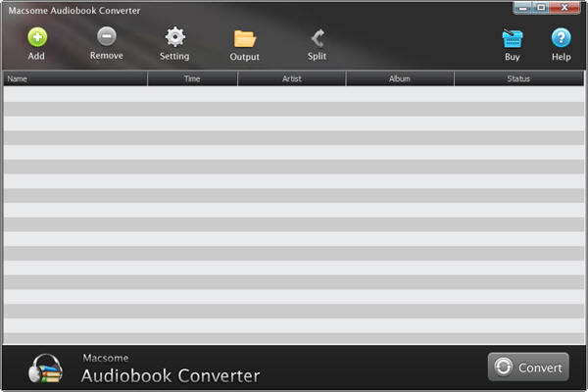Click the Time column header
The height and width of the screenshot is (392, 588).
(192, 78)
